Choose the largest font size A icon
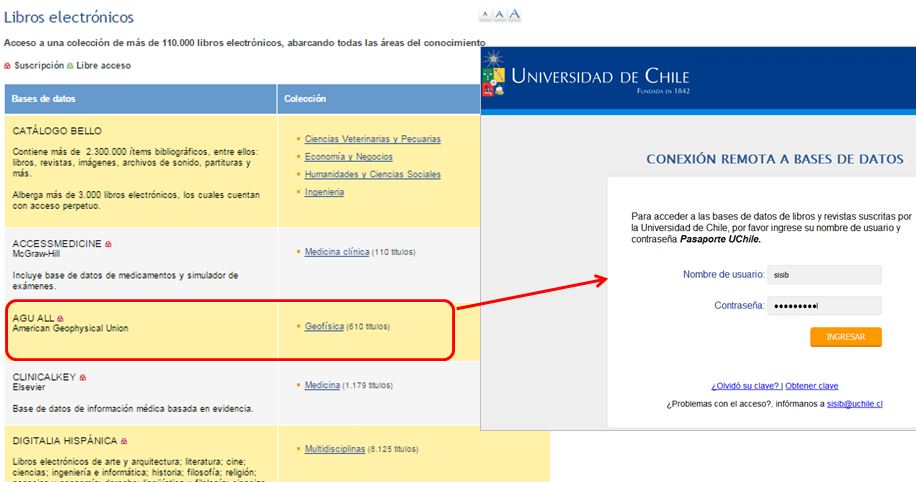This screenshot has width=916, height=482. 514,14
